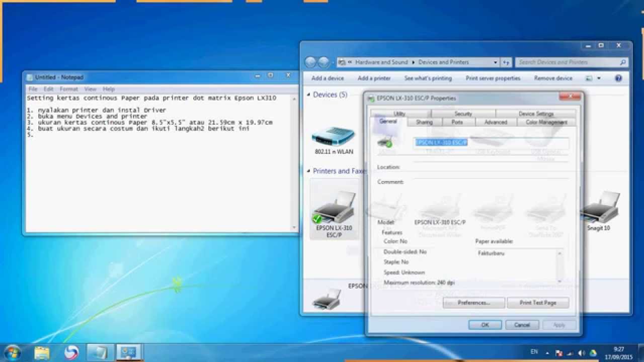644x362 pixels.
Task: Open Notepad View menu
Action: [x=90, y=89]
